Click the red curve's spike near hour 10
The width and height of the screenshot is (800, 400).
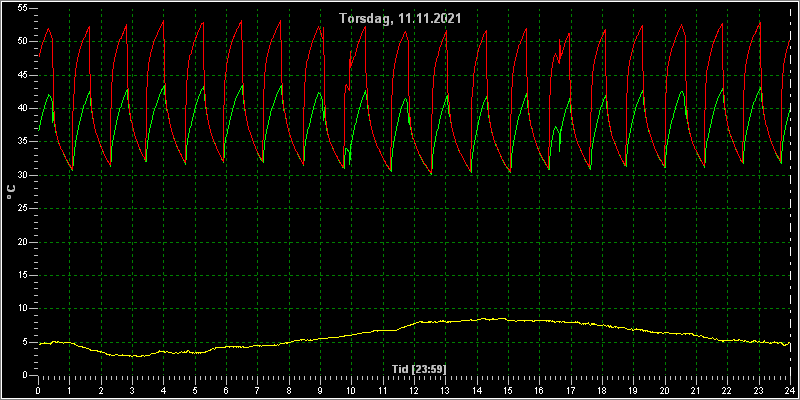pyautogui.click(x=351, y=51)
